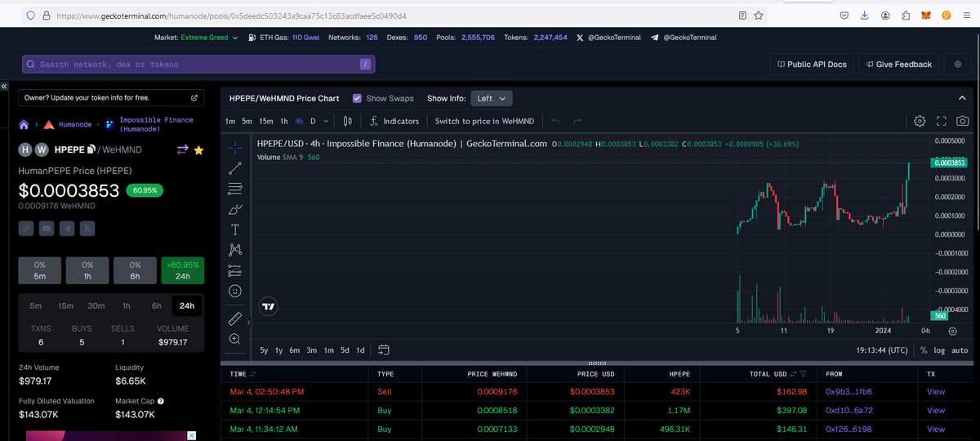This screenshot has width=980, height=441.
Task: Select the 1m chart interval
Action: pyautogui.click(x=230, y=121)
